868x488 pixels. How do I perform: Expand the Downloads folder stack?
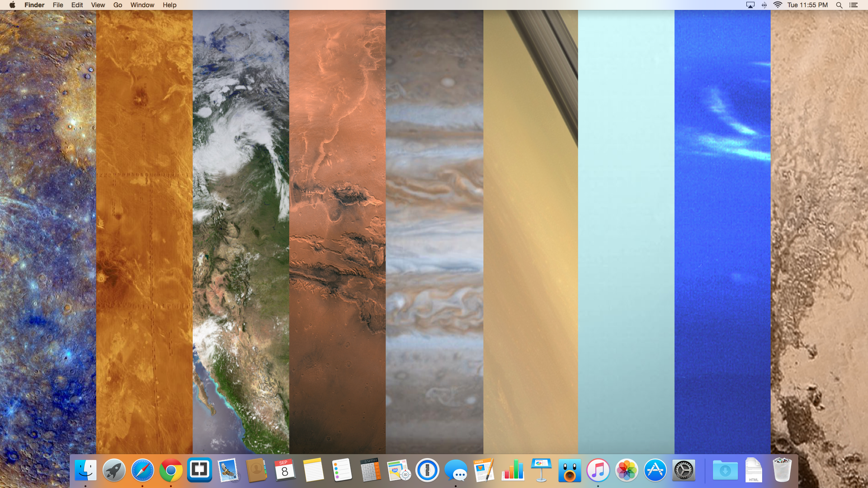[725, 470]
